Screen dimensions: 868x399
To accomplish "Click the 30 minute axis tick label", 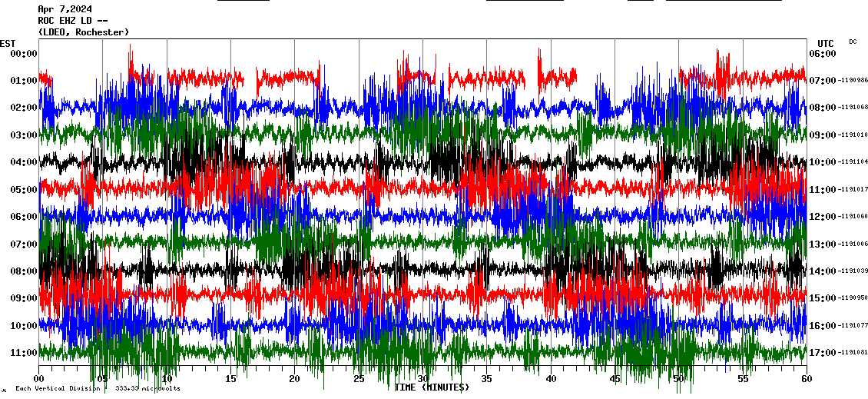I will point(422,379).
